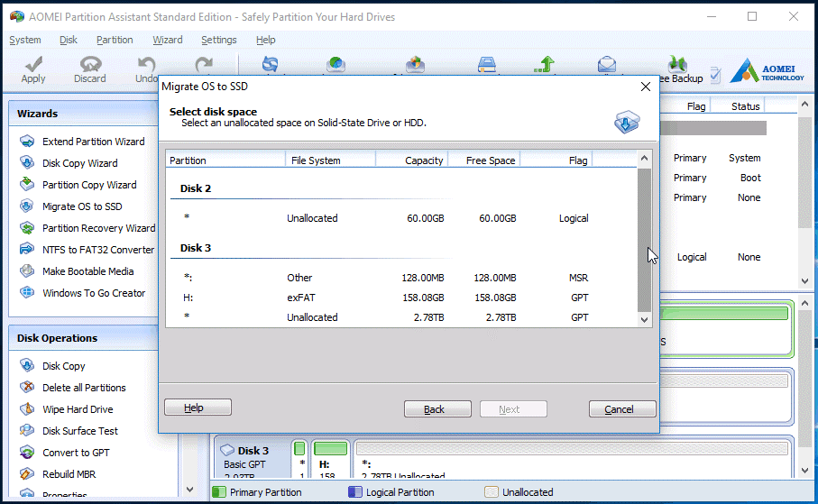Click the Disk Surface Test icon
This screenshot has height=504, width=818.
27,430
